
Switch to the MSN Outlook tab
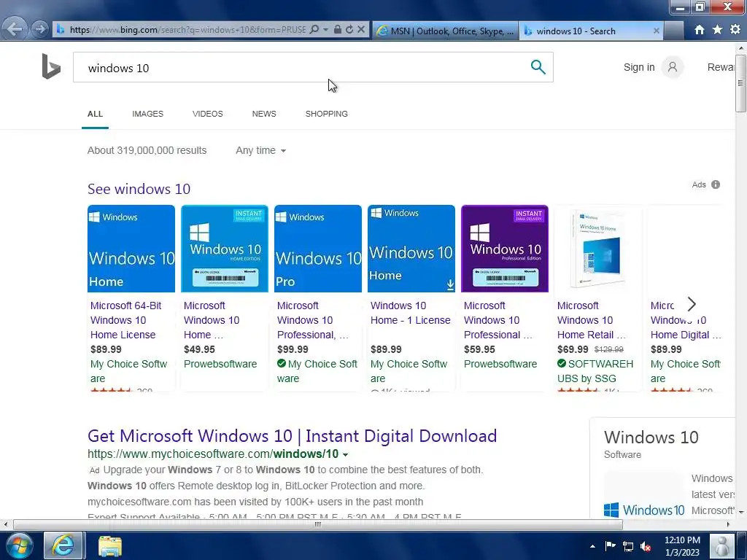tap(445, 31)
